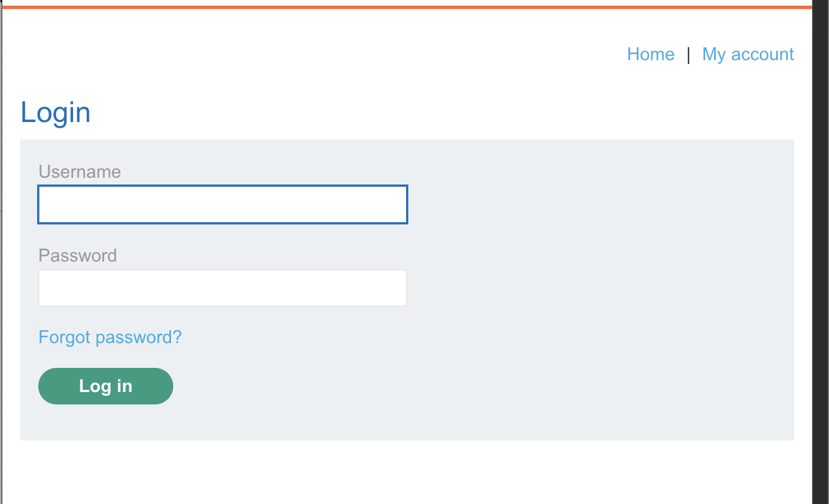Go to My account page
829x504 pixels.
tap(748, 55)
